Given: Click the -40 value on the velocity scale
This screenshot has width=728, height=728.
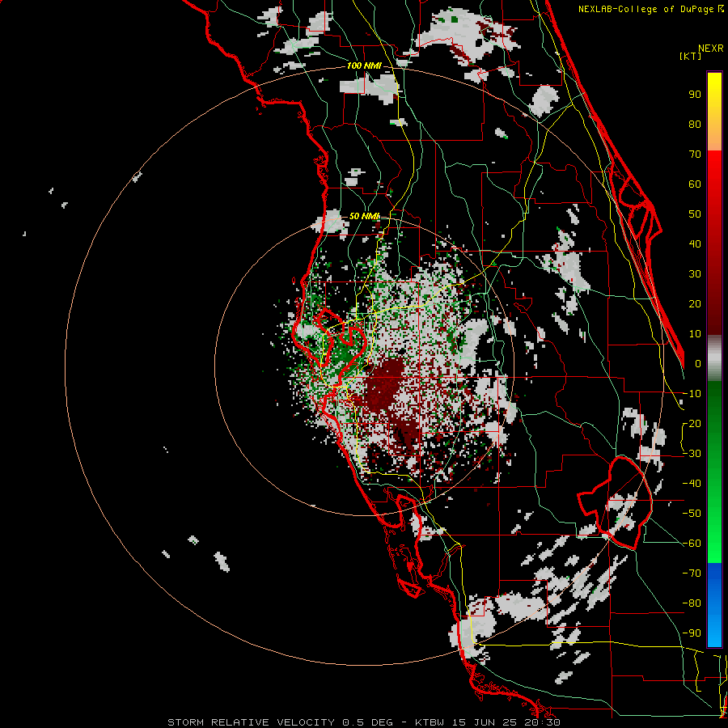Looking at the screenshot, I should (692, 484).
